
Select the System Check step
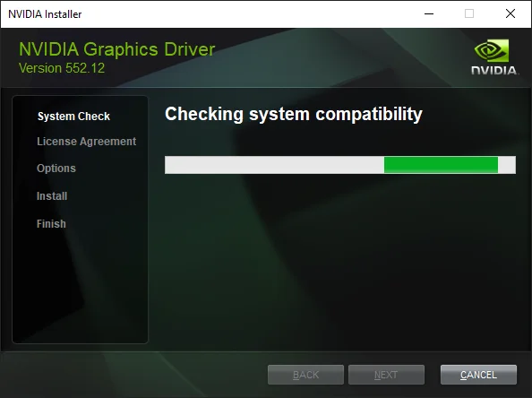[x=73, y=117]
